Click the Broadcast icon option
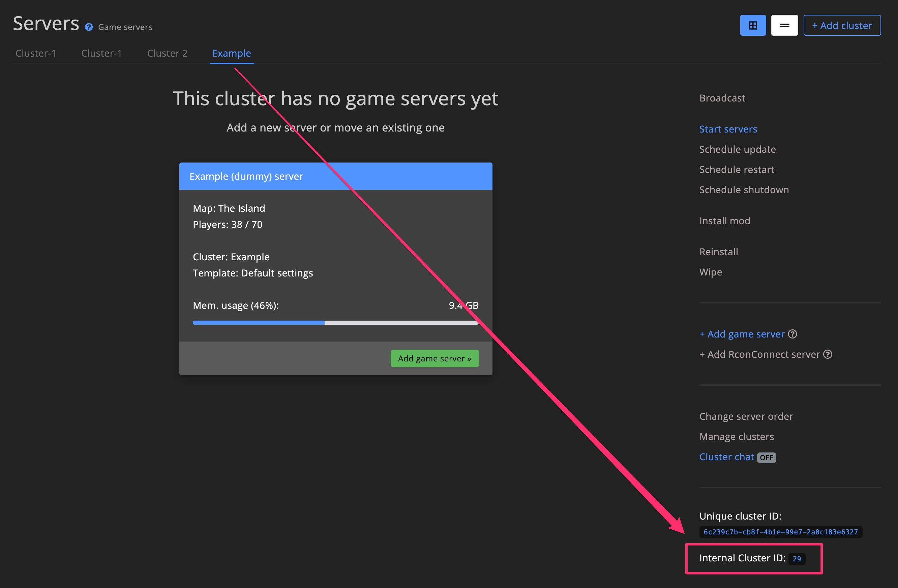The image size is (898, 588). pyautogui.click(x=722, y=97)
